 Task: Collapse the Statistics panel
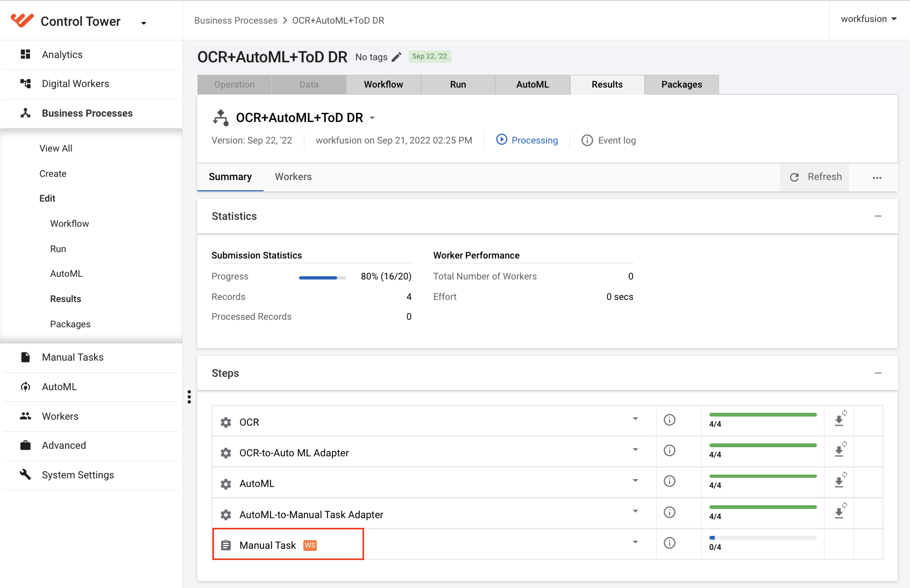[878, 216]
